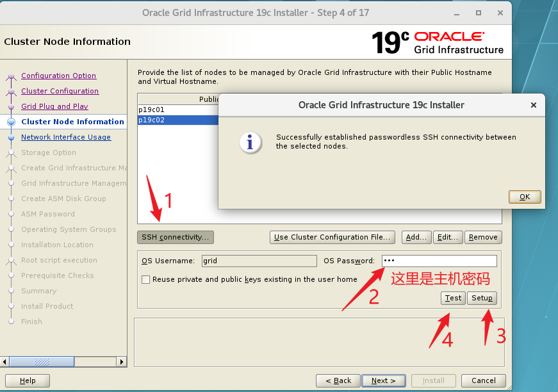The image size is (558, 392).
Task: Click the SSH connectivity button
Action: click(176, 237)
